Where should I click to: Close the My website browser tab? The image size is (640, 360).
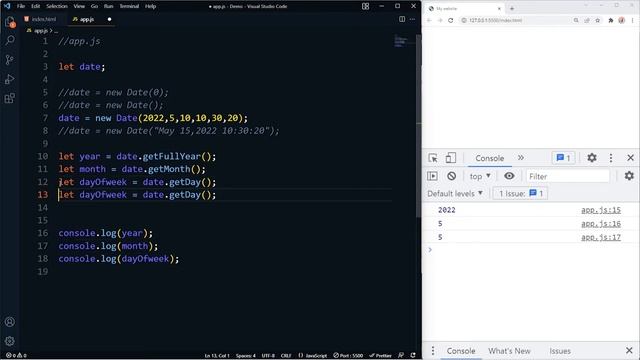pos(499,9)
